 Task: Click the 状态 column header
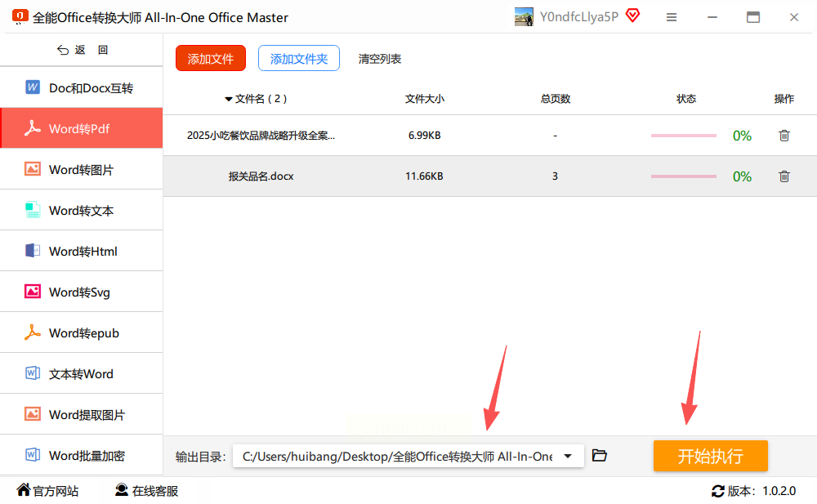coord(686,99)
